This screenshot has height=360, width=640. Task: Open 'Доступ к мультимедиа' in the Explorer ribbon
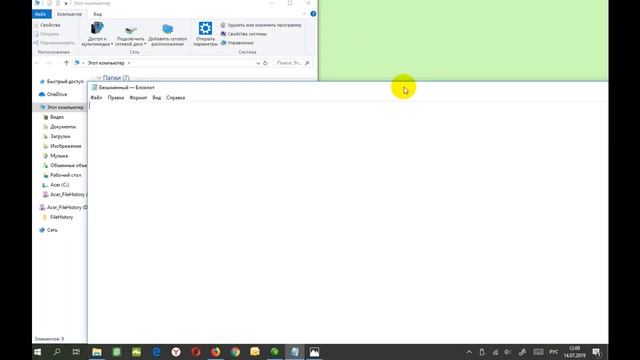coord(97,33)
